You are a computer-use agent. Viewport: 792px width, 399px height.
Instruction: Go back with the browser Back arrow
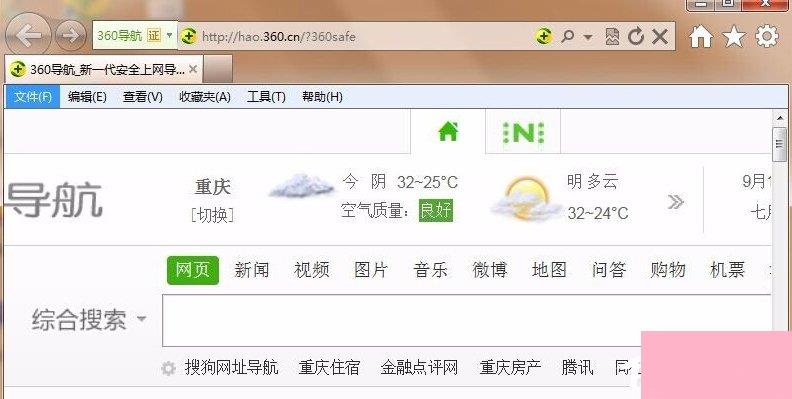(x=28, y=35)
